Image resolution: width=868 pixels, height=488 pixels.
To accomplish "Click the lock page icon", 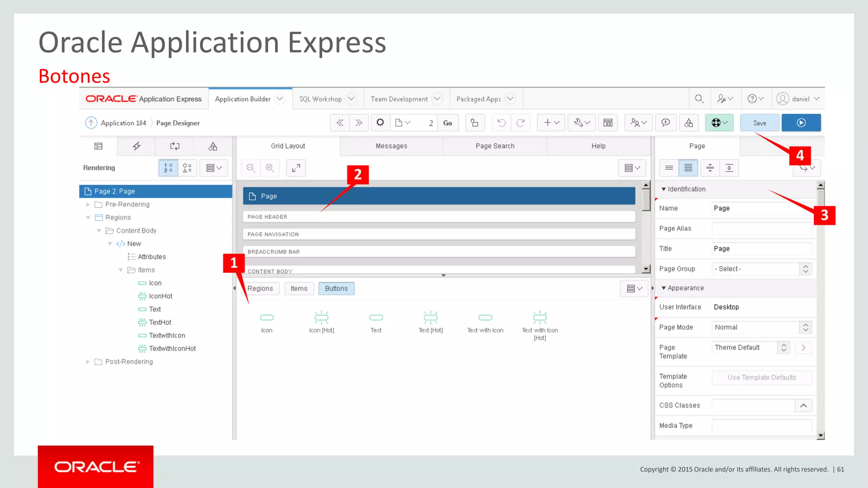I will [x=475, y=123].
